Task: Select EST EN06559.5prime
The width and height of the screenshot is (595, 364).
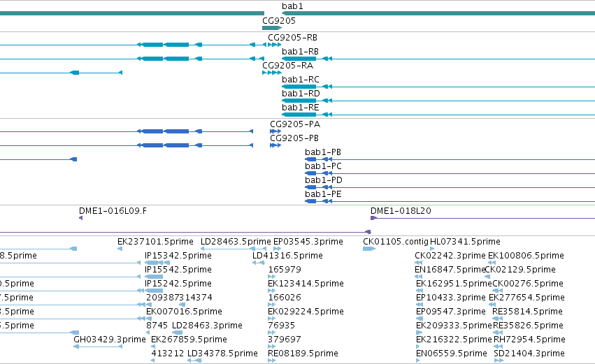Action: coord(452,354)
